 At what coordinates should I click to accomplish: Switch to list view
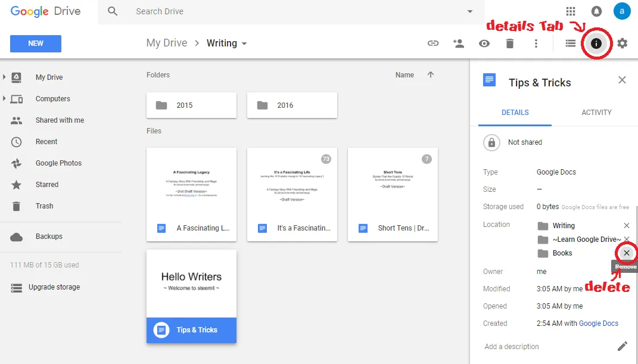coord(571,43)
